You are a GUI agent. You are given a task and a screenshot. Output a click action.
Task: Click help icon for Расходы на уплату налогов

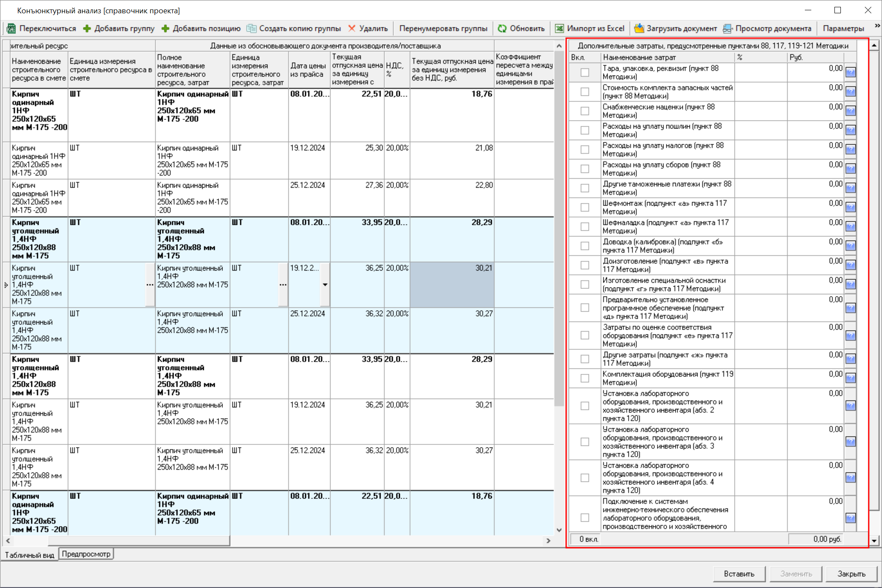851,149
